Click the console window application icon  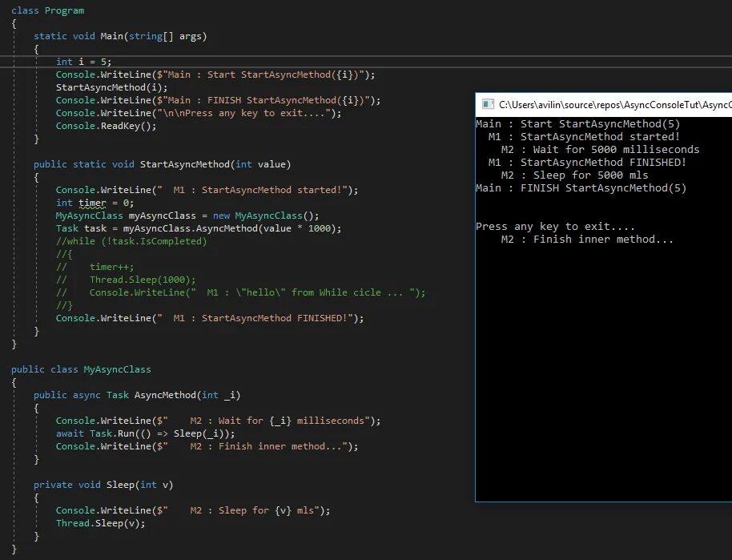pyautogui.click(x=488, y=104)
